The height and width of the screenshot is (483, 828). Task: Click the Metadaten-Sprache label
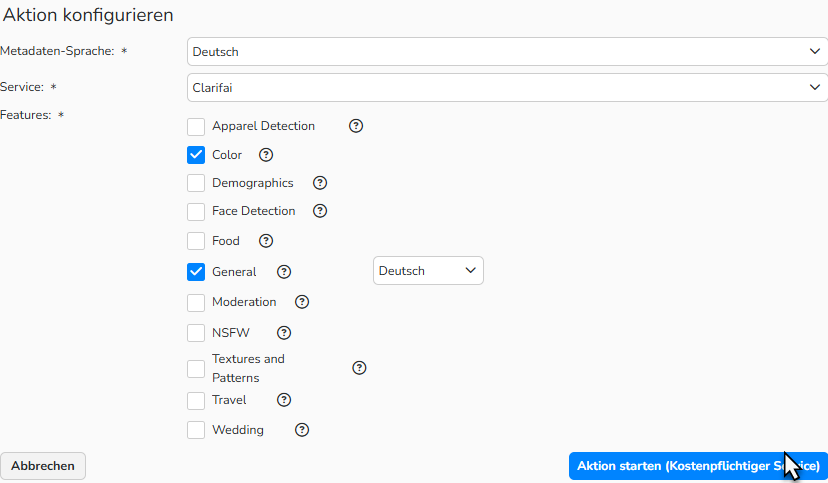[x=57, y=51]
